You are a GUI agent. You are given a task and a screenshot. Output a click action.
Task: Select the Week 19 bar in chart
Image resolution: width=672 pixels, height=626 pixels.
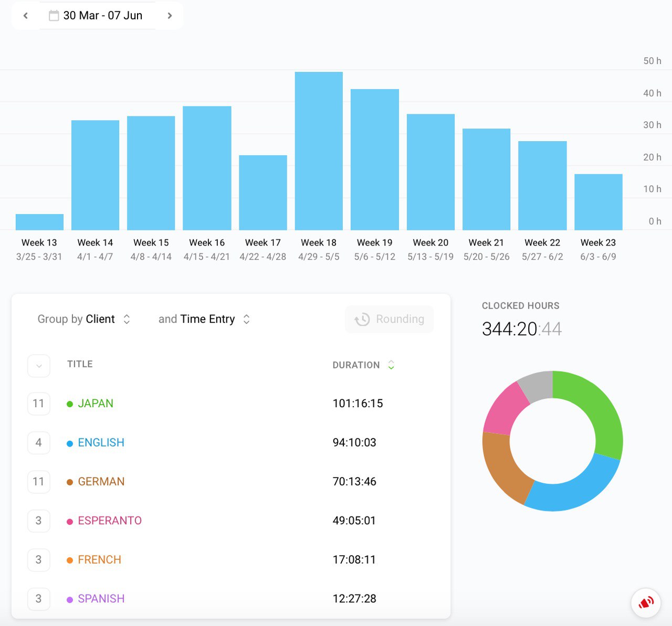[375, 160]
